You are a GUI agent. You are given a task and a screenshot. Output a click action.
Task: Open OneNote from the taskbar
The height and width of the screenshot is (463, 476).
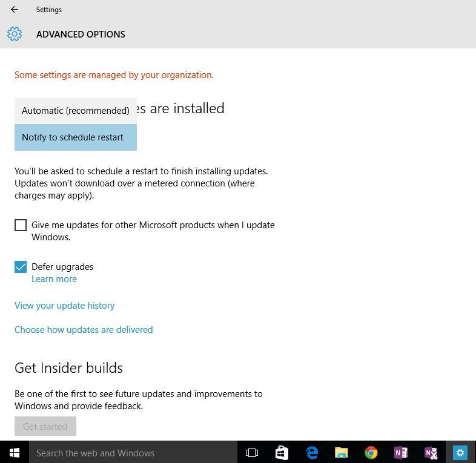pos(401,453)
